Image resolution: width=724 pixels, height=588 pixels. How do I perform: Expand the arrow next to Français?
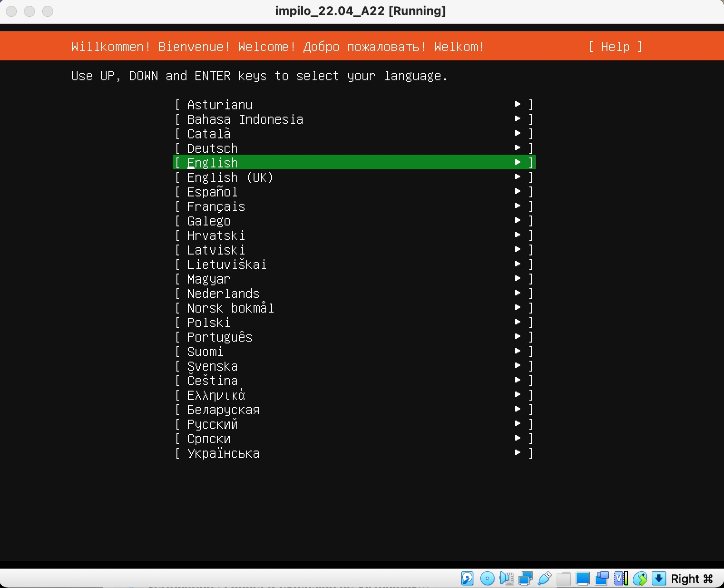(518, 206)
